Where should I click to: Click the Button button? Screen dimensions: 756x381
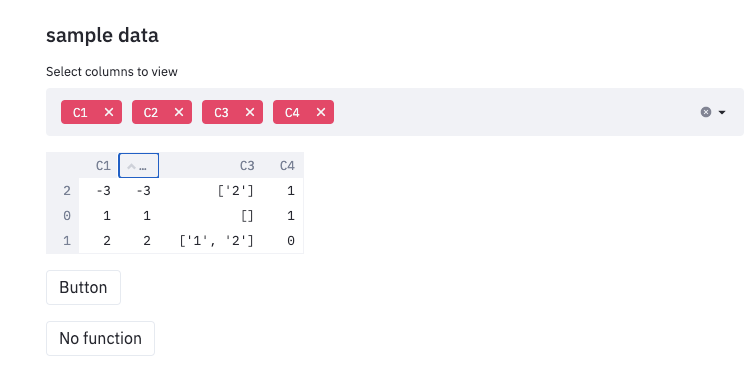point(83,287)
